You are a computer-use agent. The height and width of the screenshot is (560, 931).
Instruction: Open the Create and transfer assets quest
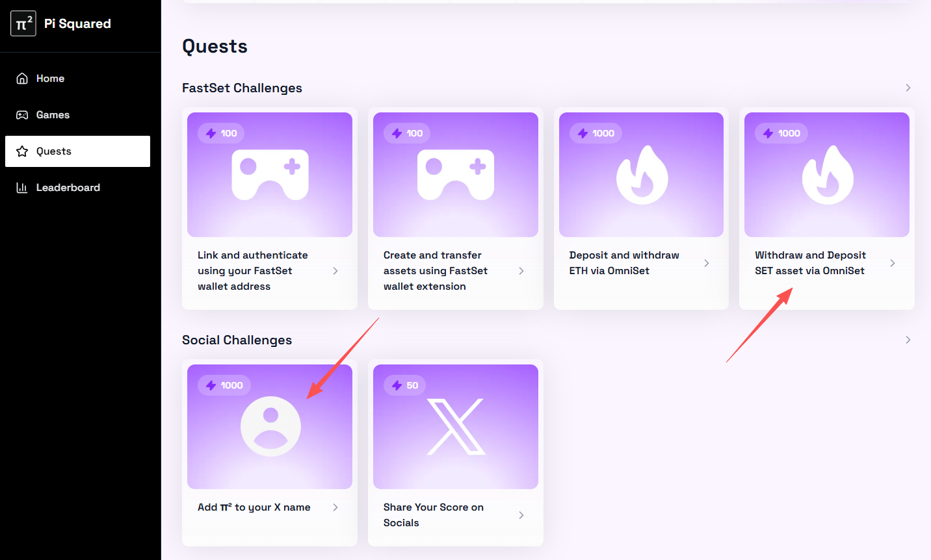(x=455, y=208)
